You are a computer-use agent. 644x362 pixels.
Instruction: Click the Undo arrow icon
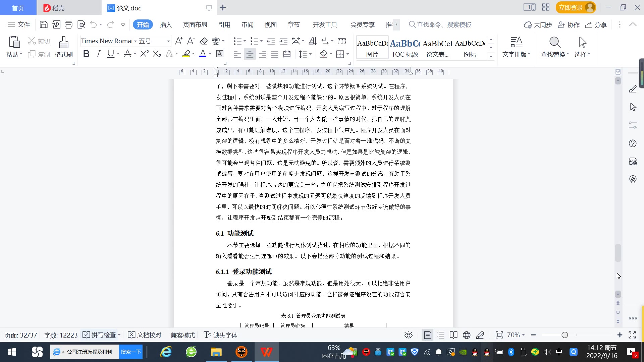94,24
